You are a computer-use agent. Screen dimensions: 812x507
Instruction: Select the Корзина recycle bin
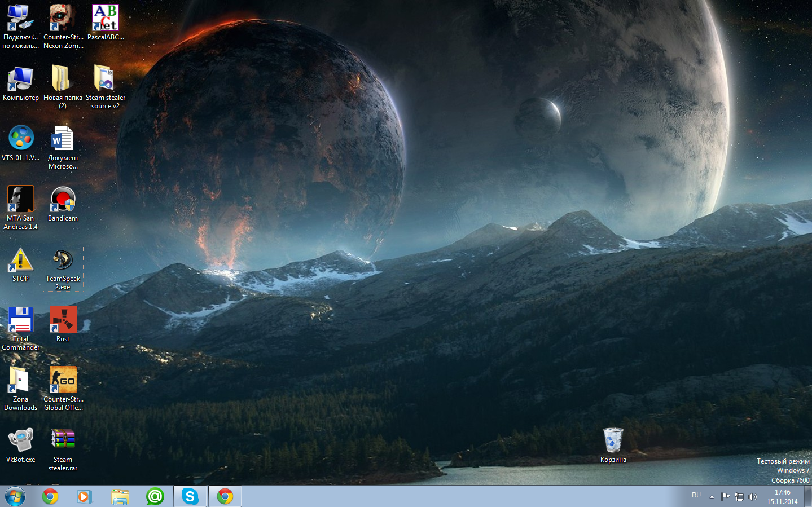[x=613, y=445]
